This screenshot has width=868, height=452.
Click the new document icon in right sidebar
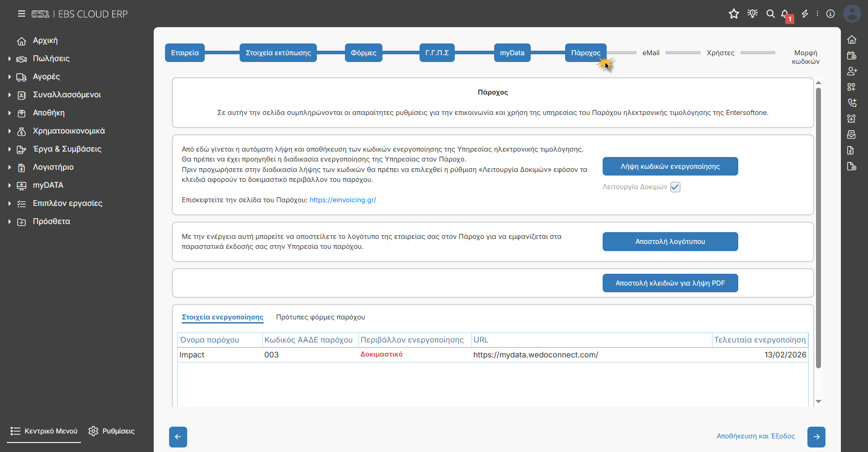tap(852, 166)
